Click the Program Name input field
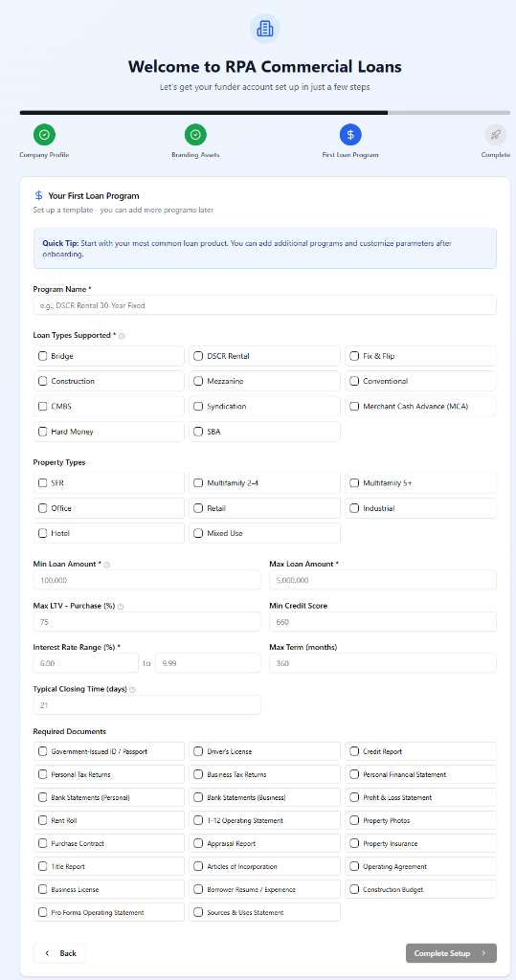The image size is (516, 980). [x=264, y=305]
